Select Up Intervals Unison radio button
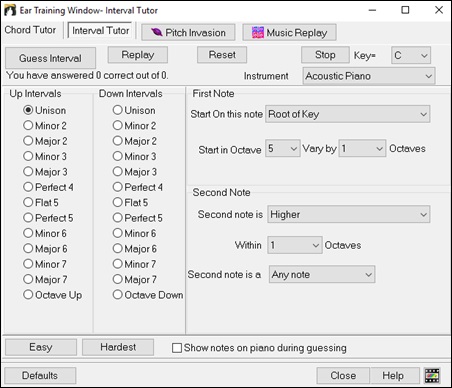The image size is (452, 388). click(x=45, y=110)
